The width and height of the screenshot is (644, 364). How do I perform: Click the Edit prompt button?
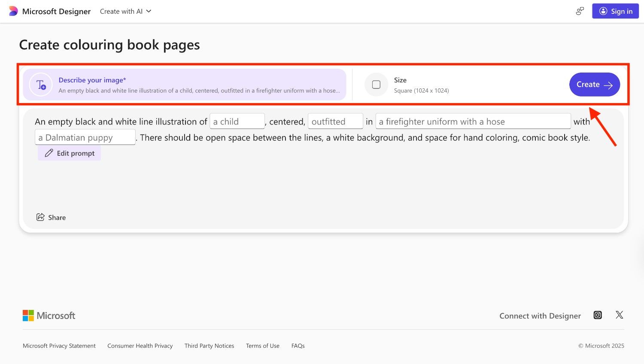(x=69, y=153)
